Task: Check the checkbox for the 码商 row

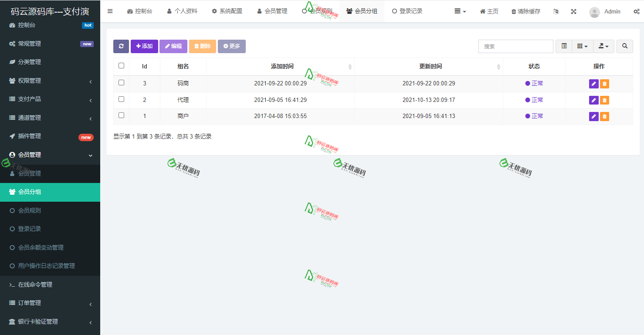Action: click(121, 83)
